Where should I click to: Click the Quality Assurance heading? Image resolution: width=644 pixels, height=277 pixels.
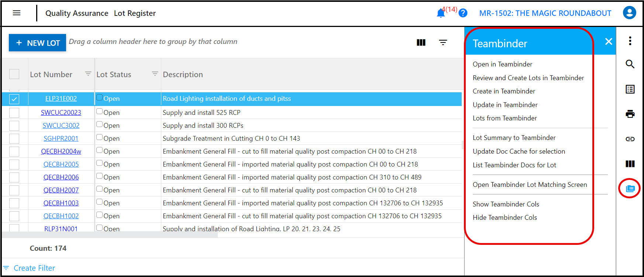77,13
